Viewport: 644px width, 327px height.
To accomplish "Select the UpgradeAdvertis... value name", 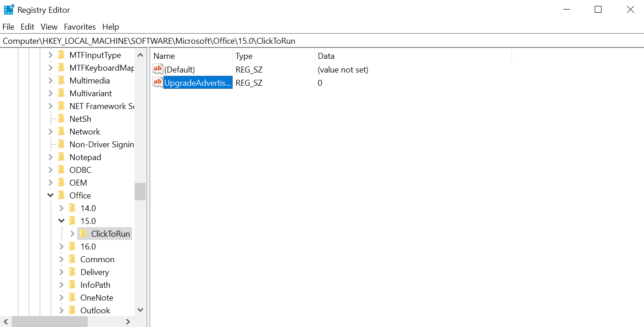I will 198,83.
